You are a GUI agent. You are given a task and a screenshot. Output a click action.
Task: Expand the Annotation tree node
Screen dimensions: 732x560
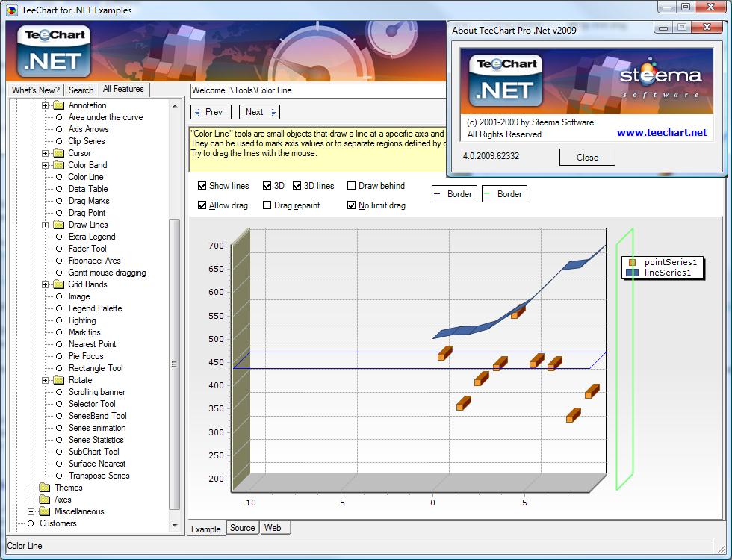46,105
